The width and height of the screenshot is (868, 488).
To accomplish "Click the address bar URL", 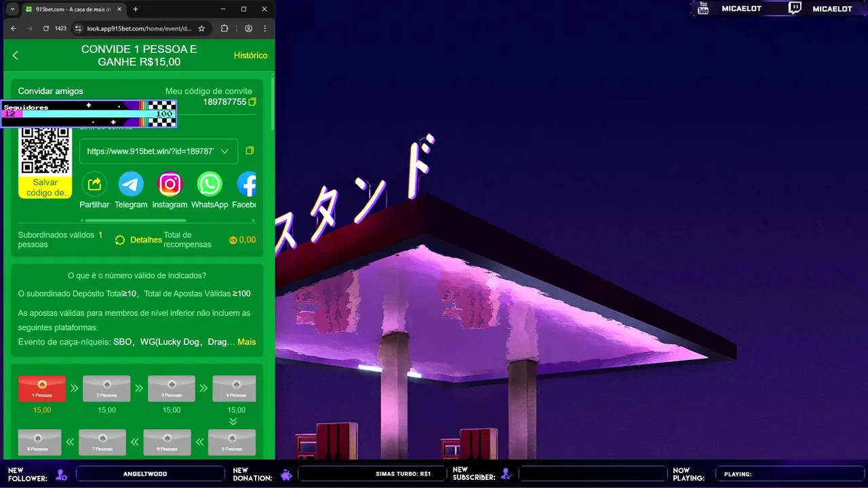I will [x=140, y=28].
